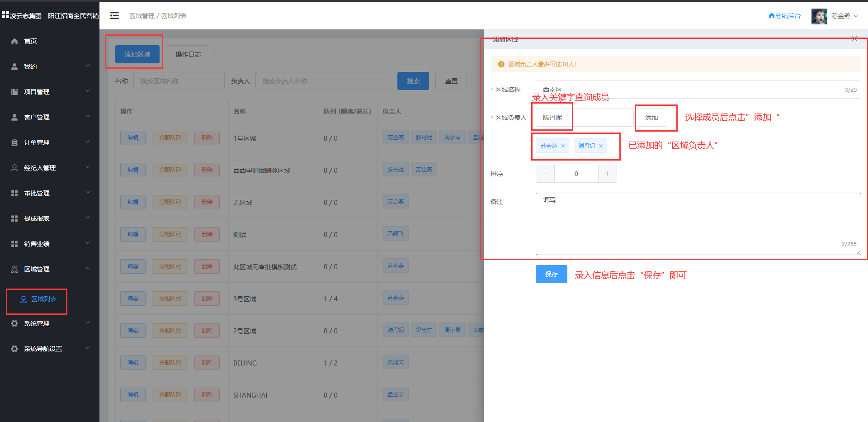The width and height of the screenshot is (868, 422).
Task: Expand the 经纪人管理 menu chevron
Action: [88, 167]
